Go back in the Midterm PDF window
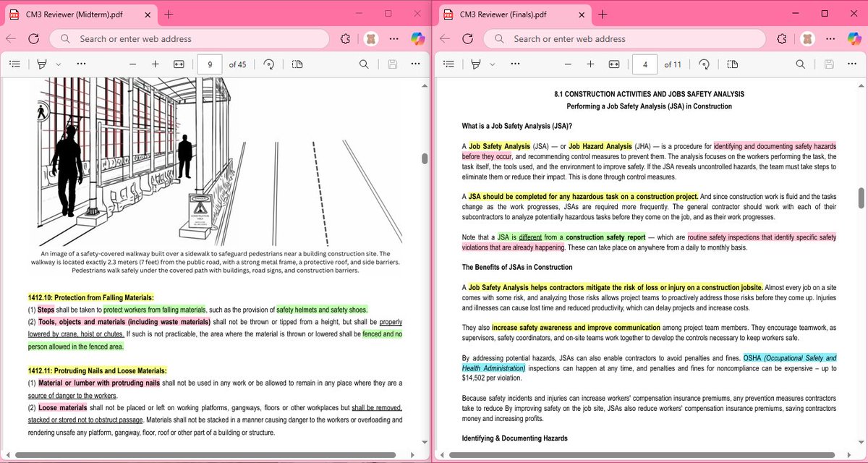 tap(10, 39)
